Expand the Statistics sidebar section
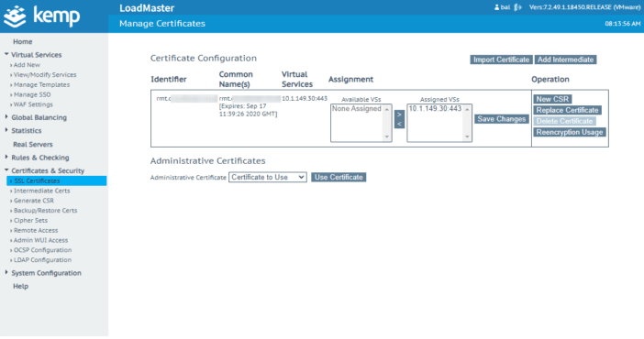The image size is (644, 339). (x=27, y=130)
